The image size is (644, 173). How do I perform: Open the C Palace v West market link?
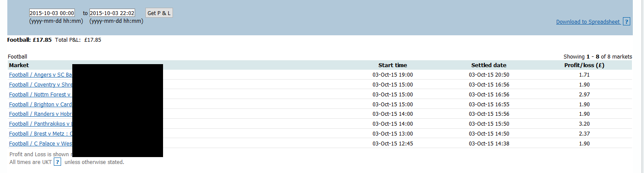[x=40, y=144]
